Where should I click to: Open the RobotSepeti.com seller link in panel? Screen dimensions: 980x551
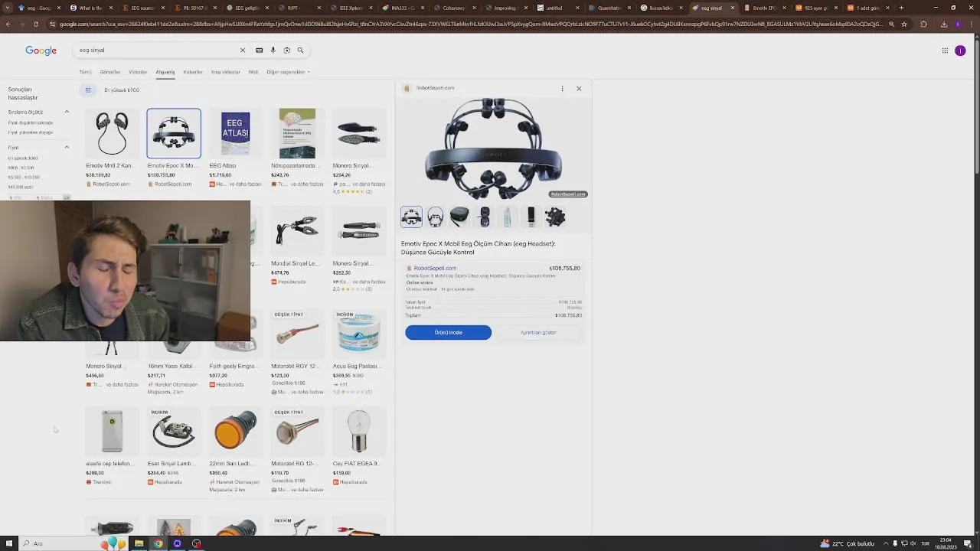click(435, 269)
